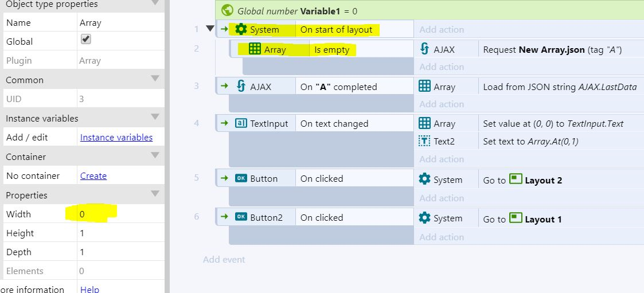Click the Button2 OK icon in event 6
This screenshot has height=293, width=644.
[x=241, y=217]
